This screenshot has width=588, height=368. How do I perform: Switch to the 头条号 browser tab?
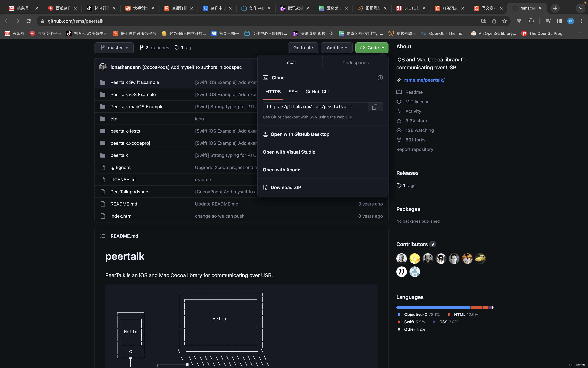click(23, 8)
